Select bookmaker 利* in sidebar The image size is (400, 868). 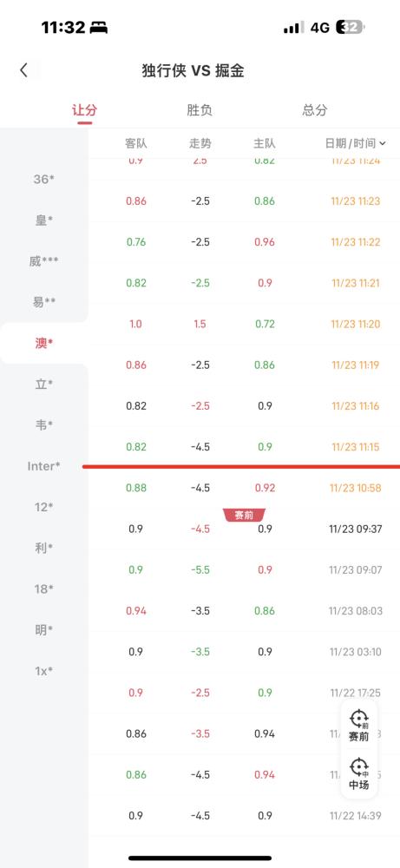coord(43,548)
